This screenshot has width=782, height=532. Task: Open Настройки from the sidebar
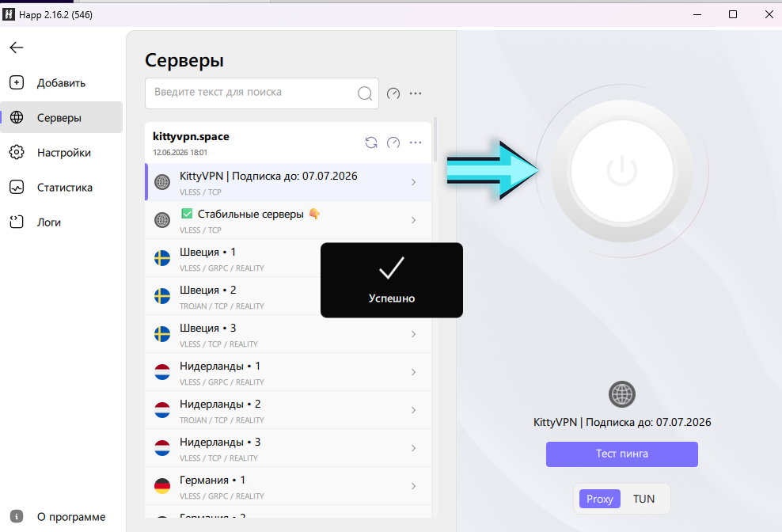pyautogui.click(x=61, y=153)
